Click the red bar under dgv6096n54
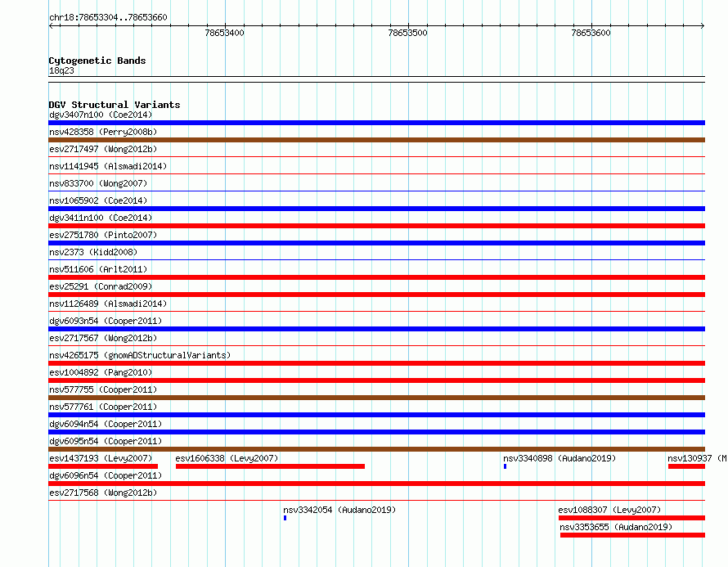Viewport: 728px width, 567px height. (376, 484)
